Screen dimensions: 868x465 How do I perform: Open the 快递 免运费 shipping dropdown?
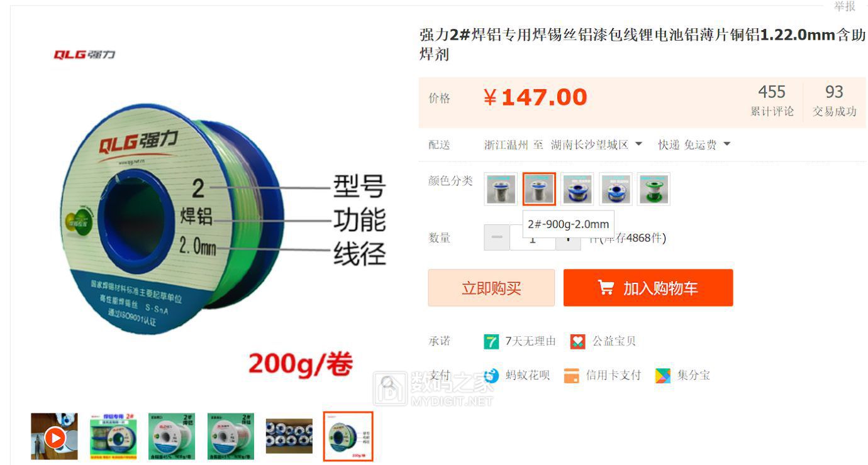726,145
